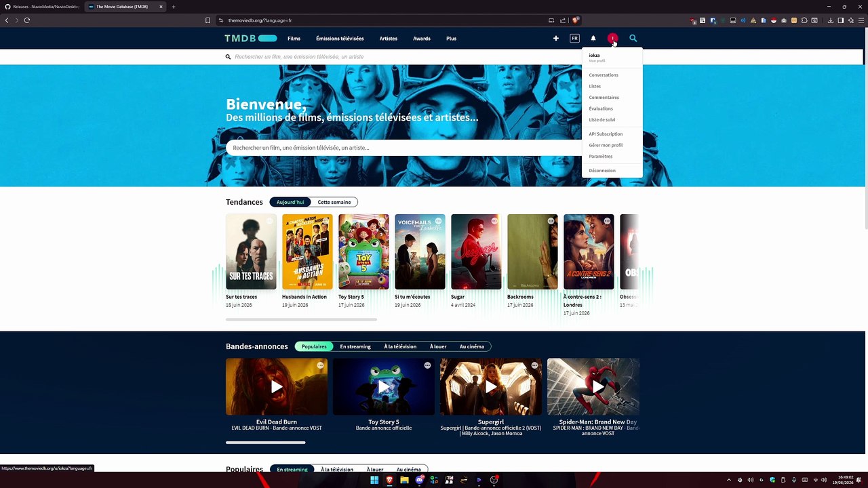Open the Husbands in Action poster
Viewport: 868px width, 488px height.
307,251
